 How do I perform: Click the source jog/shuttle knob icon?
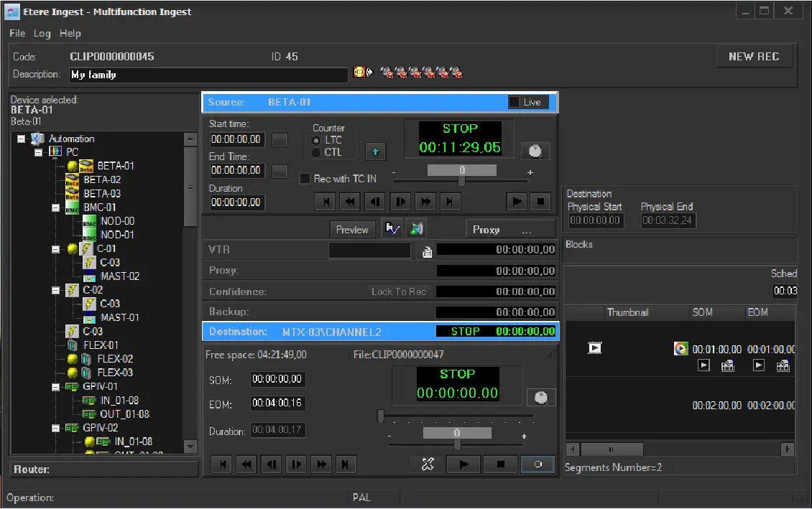point(535,151)
